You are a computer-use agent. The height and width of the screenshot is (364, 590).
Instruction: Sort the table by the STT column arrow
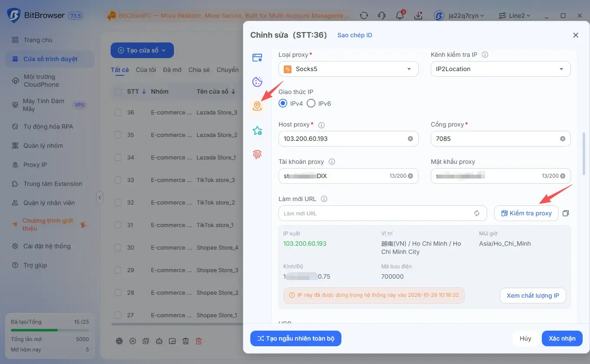[144, 91]
